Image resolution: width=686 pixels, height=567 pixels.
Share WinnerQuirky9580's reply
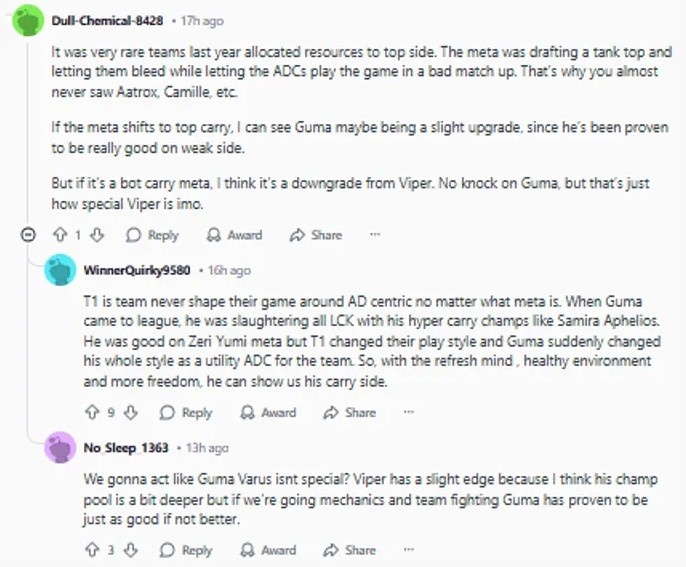pos(349,412)
